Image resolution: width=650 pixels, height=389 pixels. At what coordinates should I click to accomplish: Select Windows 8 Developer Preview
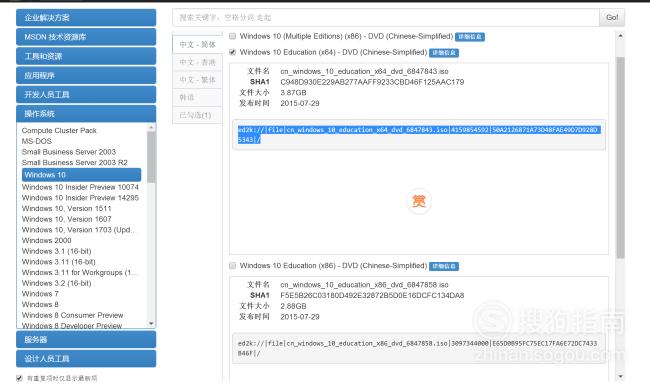72,326
